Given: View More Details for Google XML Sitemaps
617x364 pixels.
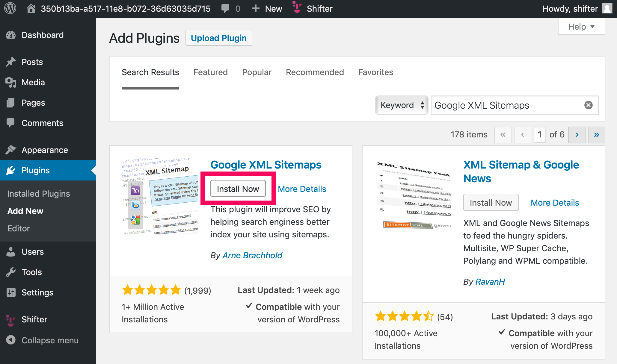Looking at the screenshot, I should 302,189.
